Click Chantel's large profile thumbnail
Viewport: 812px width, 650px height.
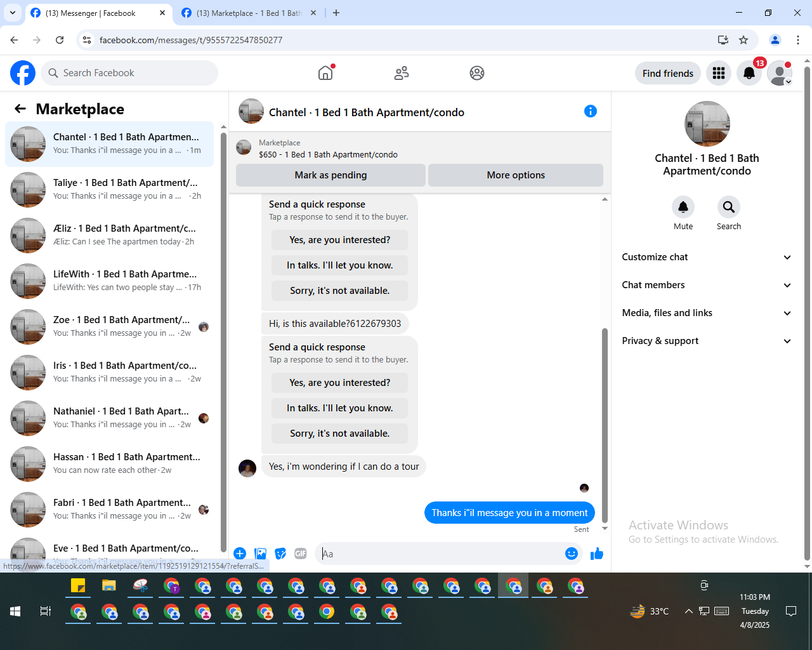tap(707, 124)
